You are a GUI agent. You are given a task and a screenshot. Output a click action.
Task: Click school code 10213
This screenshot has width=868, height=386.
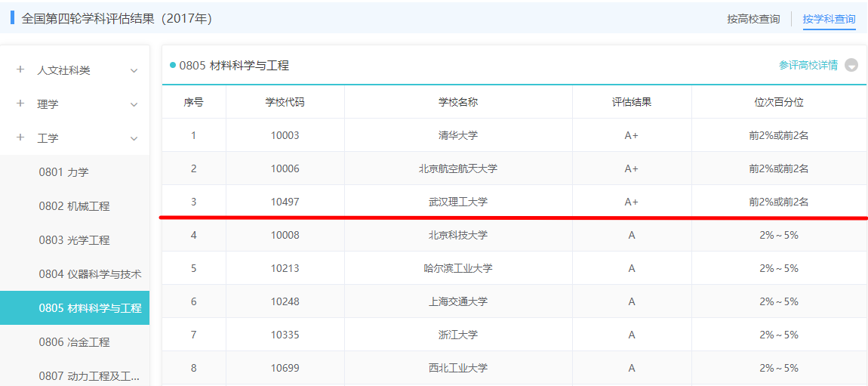[285, 268]
